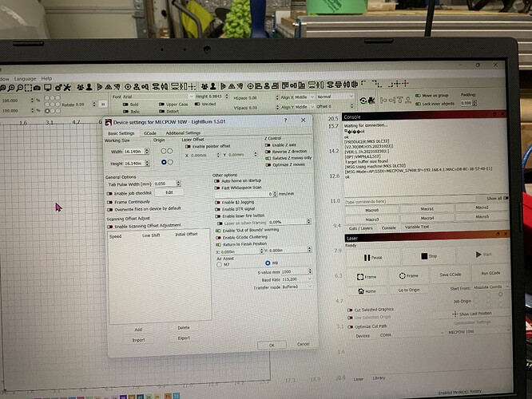
Task: Click Cancel in the Device settings dialog
Action: [303, 344]
